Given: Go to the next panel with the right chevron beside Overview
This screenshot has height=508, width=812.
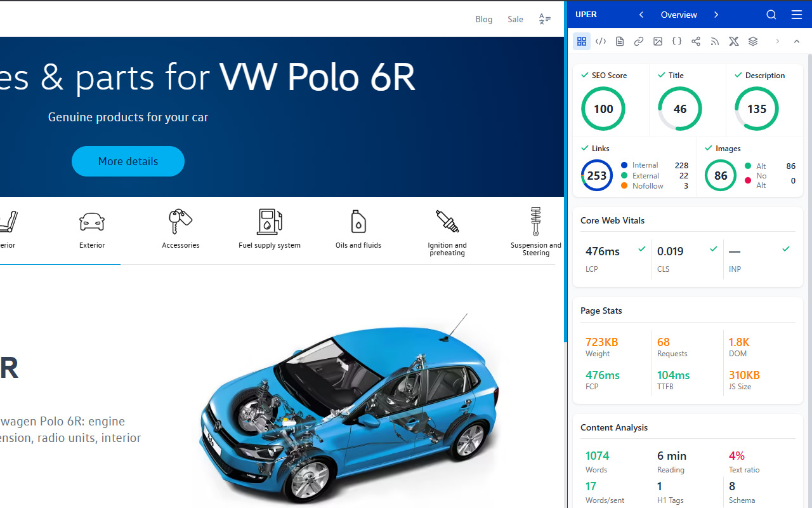Looking at the screenshot, I should click(716, 15).
